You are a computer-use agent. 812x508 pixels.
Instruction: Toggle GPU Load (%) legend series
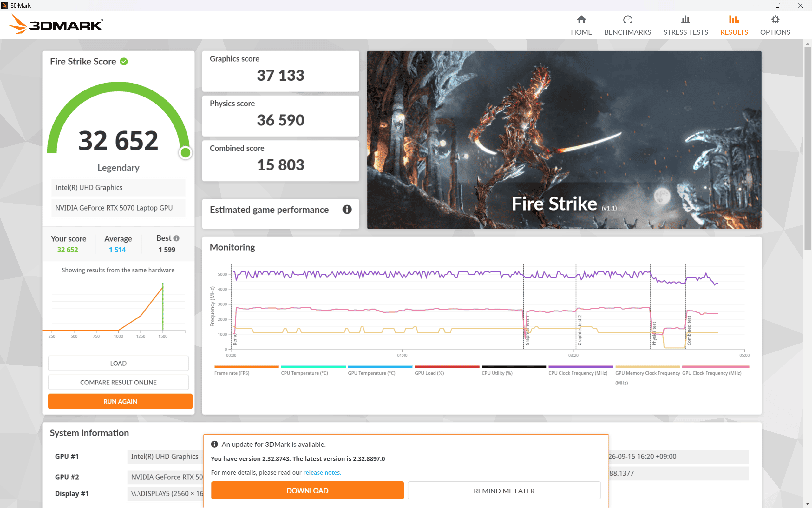pos(447,371)
